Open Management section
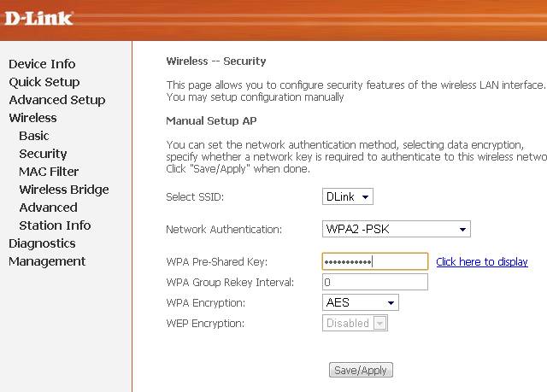The image size is (547, 392). (x=47, y=261)
